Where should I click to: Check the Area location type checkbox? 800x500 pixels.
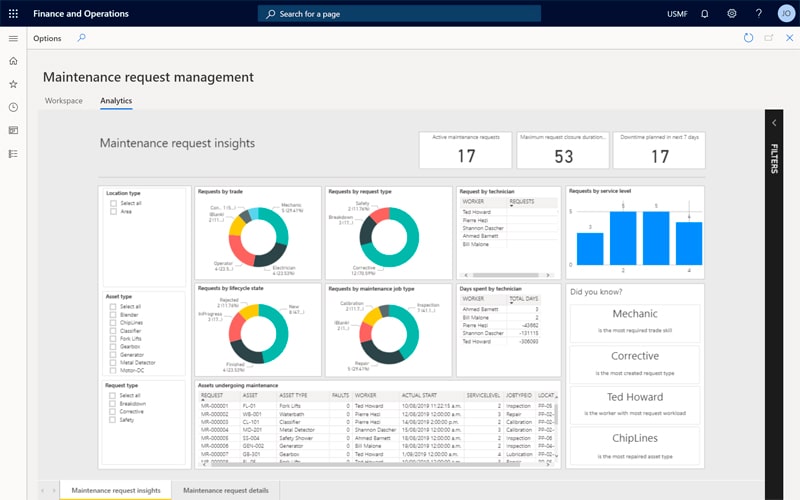click(x=113, y=212)
